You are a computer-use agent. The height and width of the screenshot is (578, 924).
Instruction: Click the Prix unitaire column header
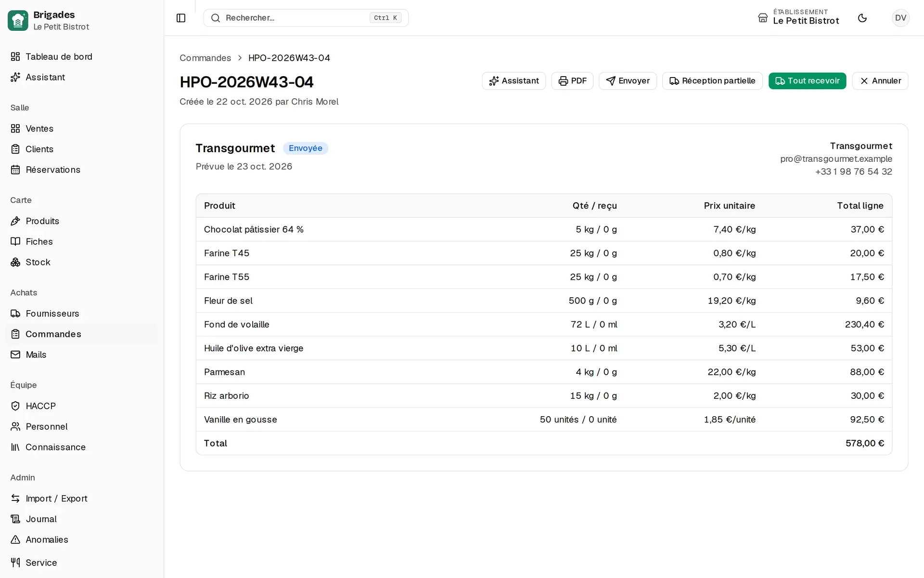pyautogui.click(x=729, y=206)
